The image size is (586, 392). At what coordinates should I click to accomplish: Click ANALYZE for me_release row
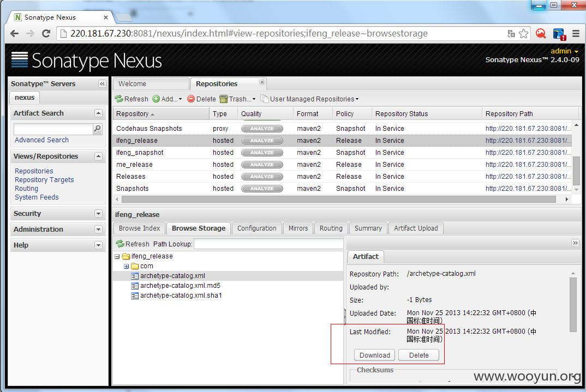(x=262, y=164)
